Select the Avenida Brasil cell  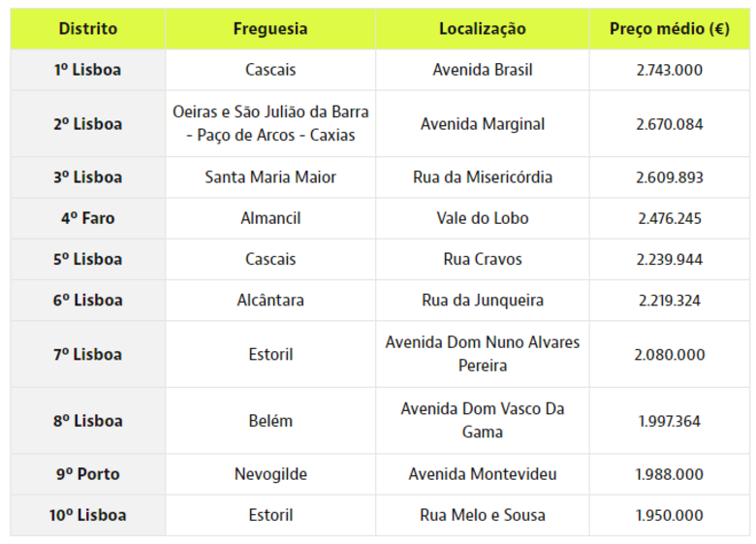tap(482, 70)
